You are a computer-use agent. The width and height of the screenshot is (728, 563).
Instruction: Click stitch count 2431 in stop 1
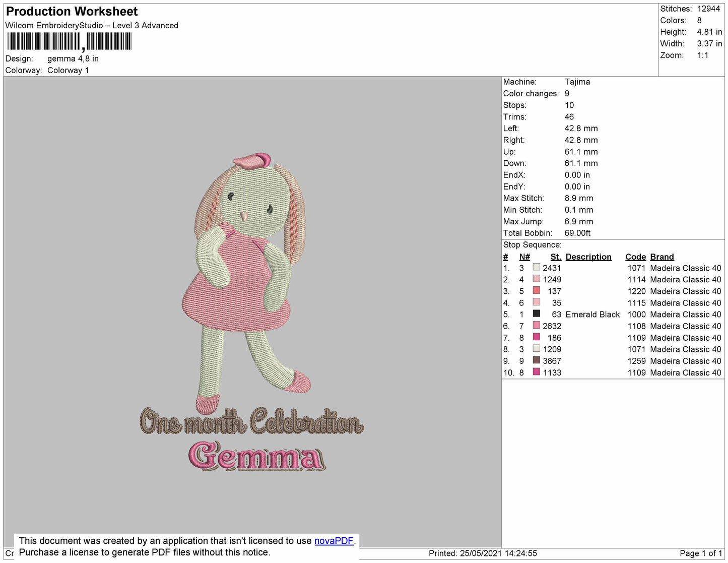point(552,268)
